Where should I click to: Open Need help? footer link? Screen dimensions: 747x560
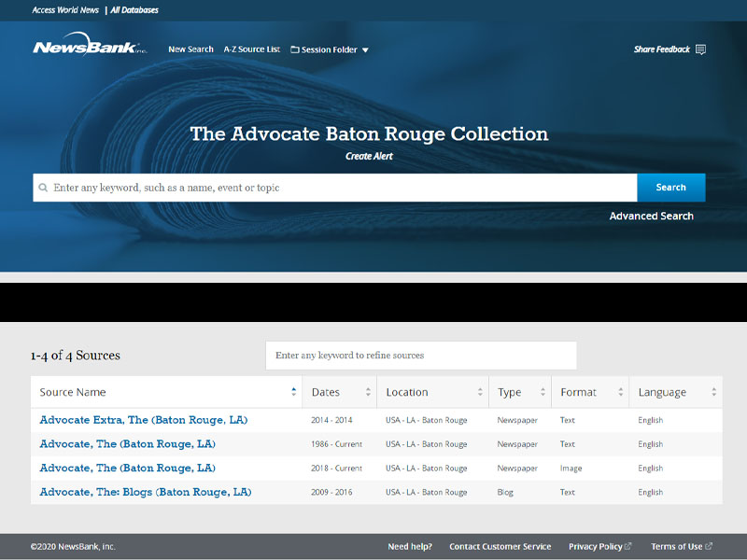(410, 546)
